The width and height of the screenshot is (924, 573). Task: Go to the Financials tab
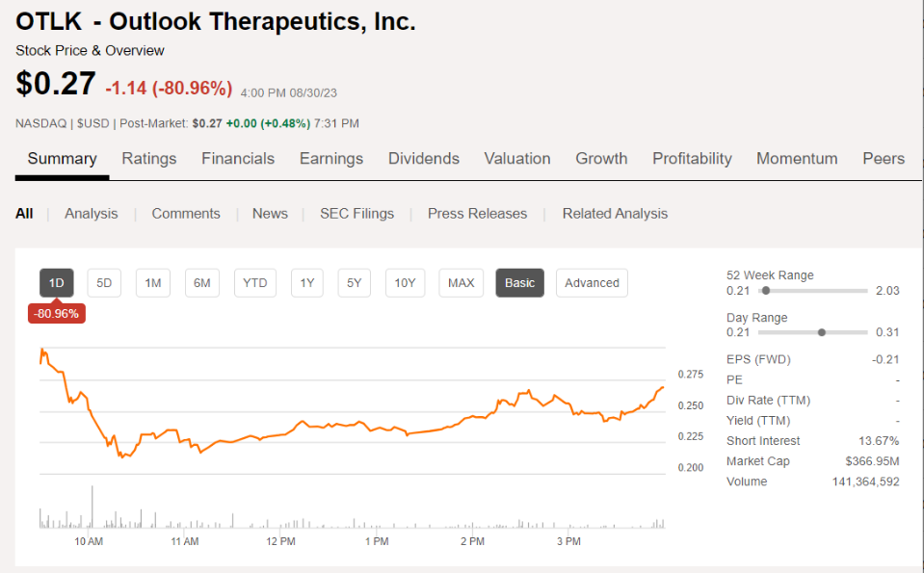point(238,159)
